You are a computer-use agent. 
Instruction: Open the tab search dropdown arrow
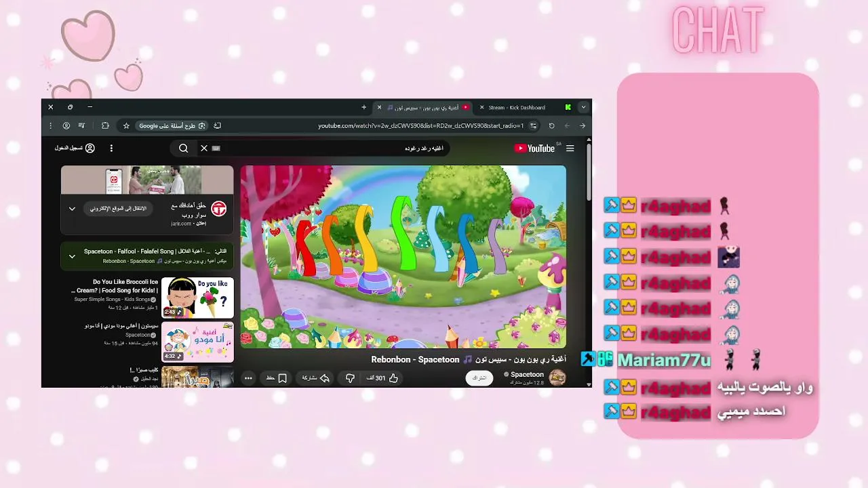583,107
